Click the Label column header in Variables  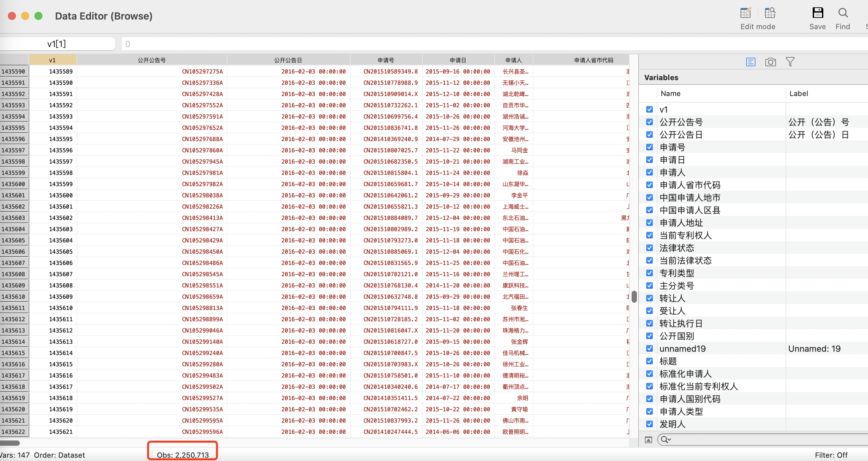pos(798,93)
